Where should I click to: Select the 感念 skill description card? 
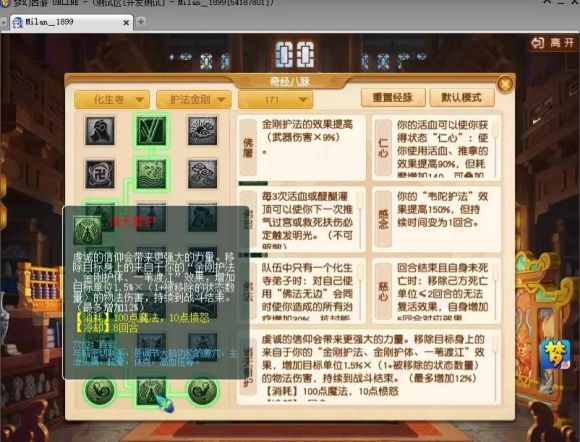click(437, 219)
